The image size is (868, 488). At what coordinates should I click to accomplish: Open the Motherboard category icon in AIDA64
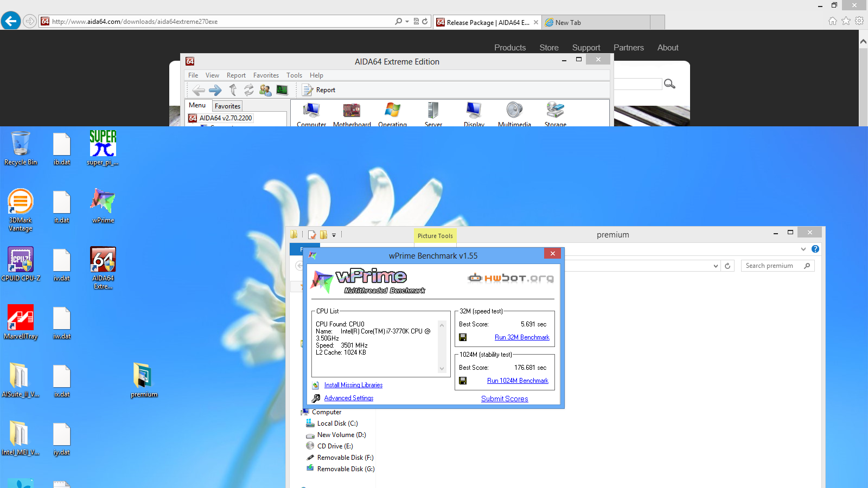tap(352, 115)
